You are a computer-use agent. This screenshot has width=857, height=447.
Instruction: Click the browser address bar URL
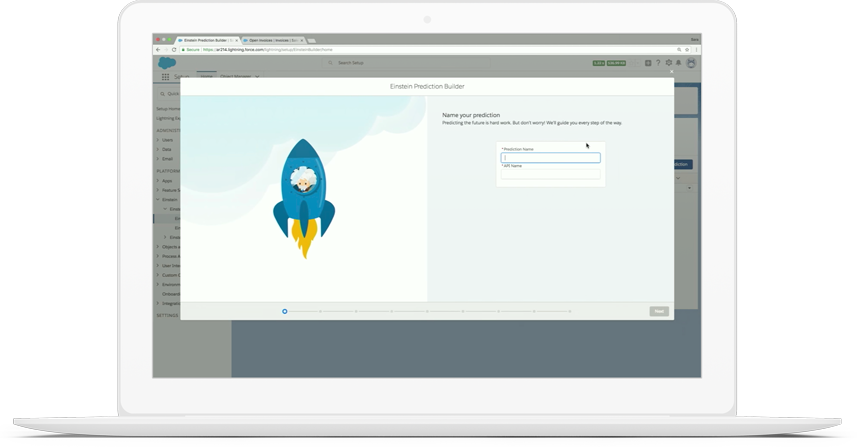267,50
